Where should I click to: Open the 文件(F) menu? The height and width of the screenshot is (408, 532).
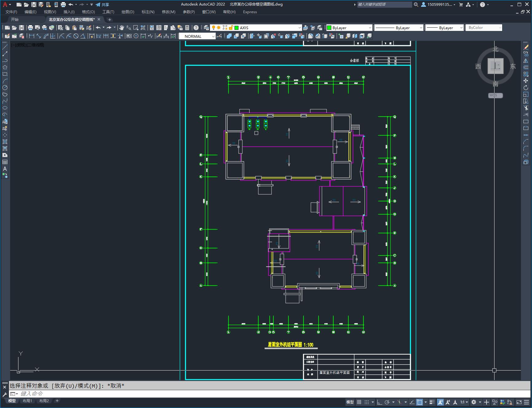[11, 12]
